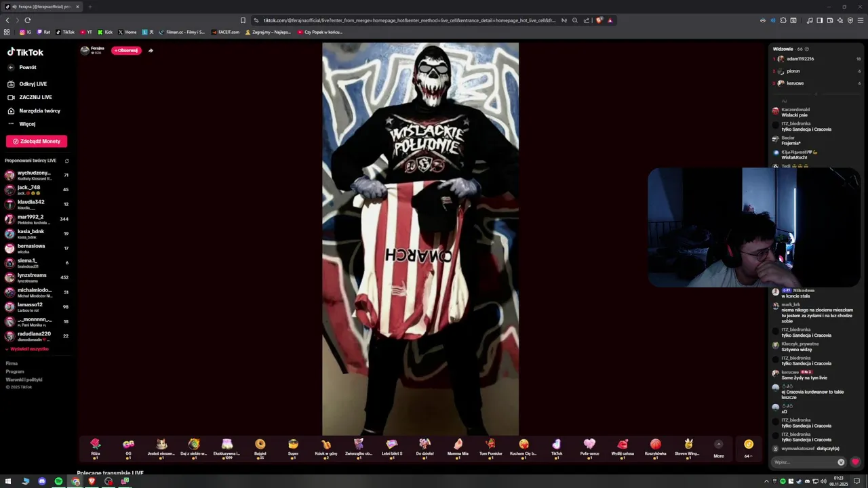This screenshot has height=488, width=868.
Task: Open the FACEIT.com bookmark
Action: tap(226, 32)
